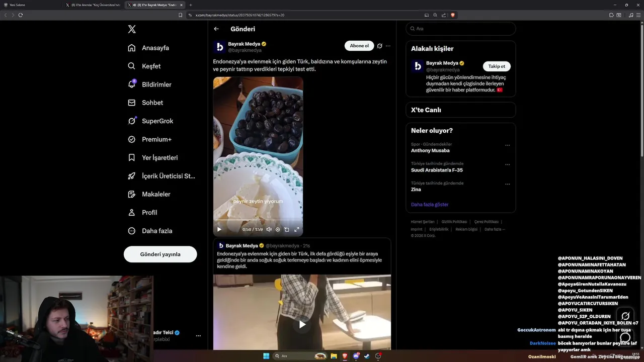
Task: Open the X'te Canlı section
Action: 461,110
